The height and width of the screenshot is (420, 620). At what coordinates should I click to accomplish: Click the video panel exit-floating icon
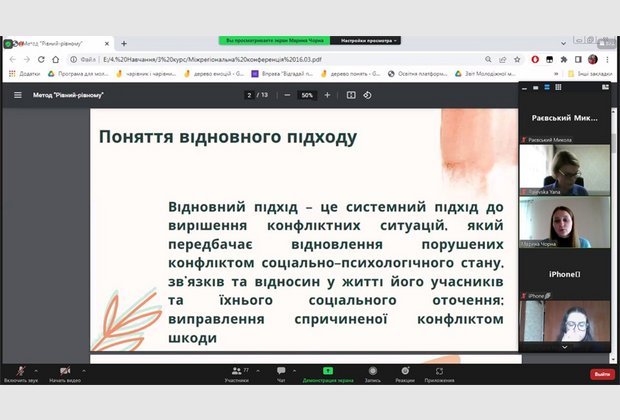605,87
